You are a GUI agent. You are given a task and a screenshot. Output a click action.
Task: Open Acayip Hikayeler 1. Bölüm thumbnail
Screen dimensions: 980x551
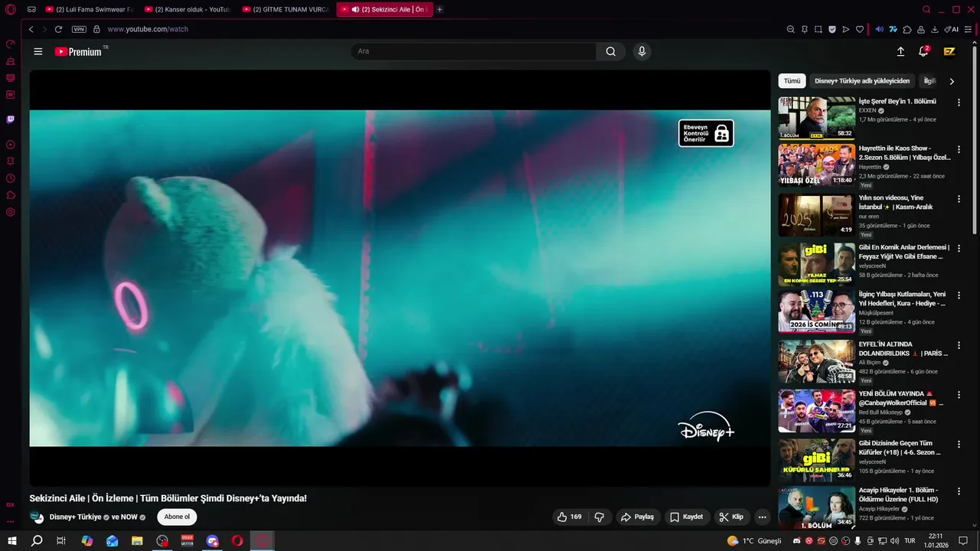[817, 508]
